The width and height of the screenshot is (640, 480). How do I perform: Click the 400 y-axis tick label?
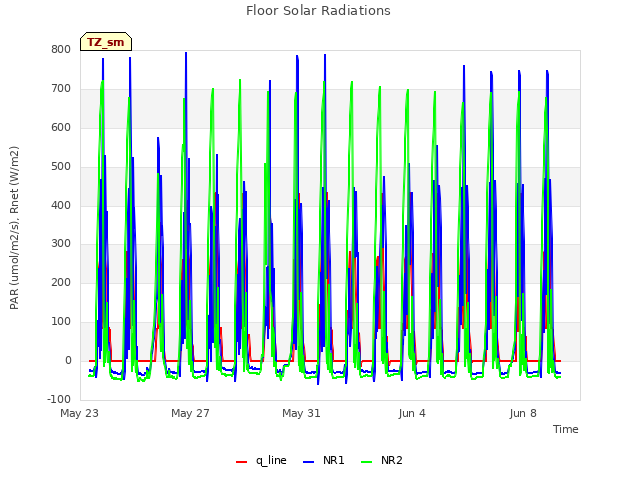[x=61, y=205]
